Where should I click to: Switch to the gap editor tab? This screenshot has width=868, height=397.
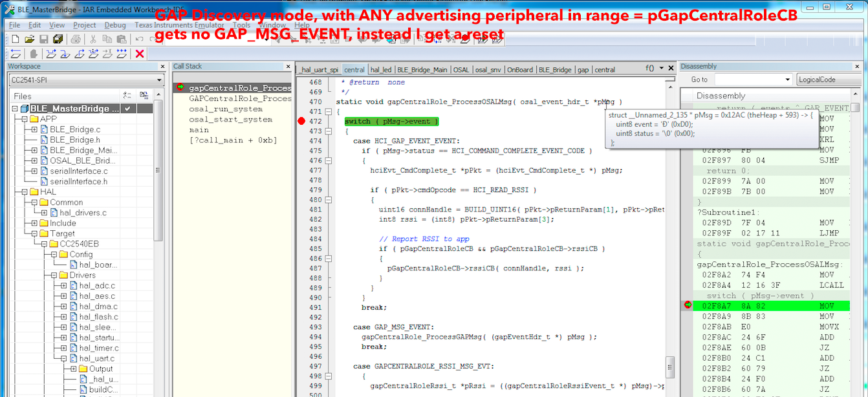(583, 69)
